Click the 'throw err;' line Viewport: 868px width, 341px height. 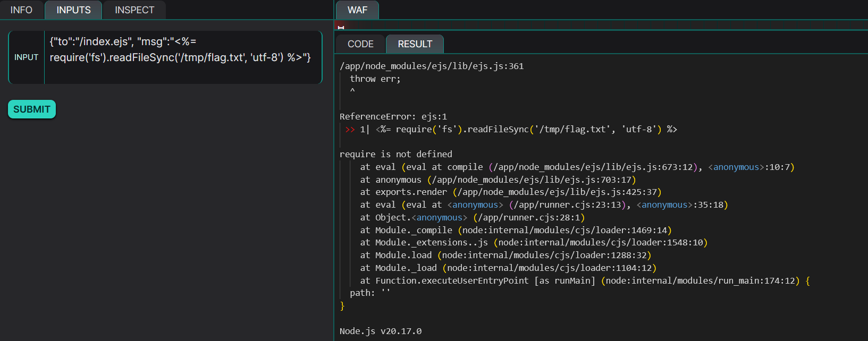[x=375, y=79]
